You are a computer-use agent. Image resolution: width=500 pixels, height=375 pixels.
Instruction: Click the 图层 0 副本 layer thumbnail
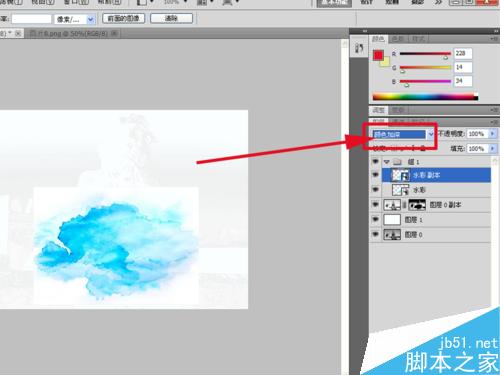pyautogui.click(x=392, y=205)
